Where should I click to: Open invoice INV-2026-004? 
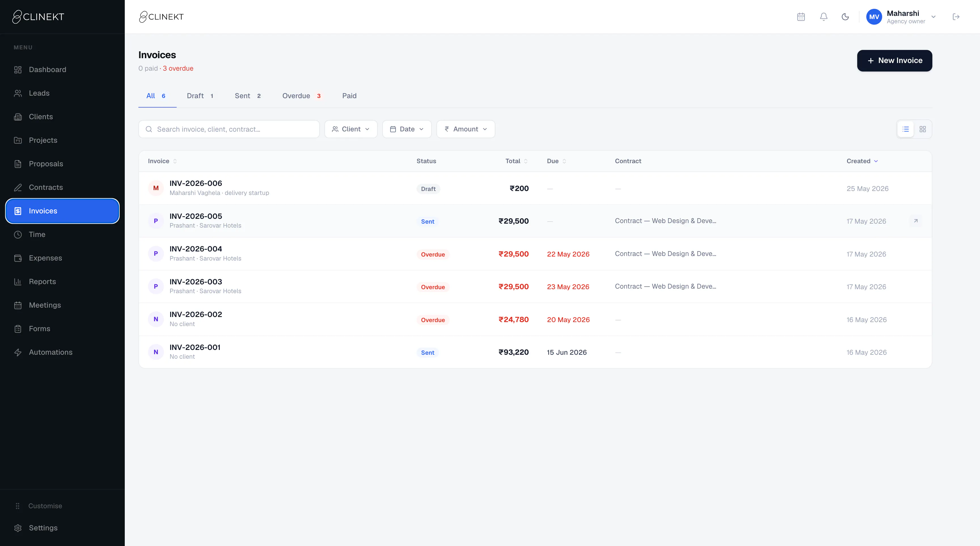[535, 254]
